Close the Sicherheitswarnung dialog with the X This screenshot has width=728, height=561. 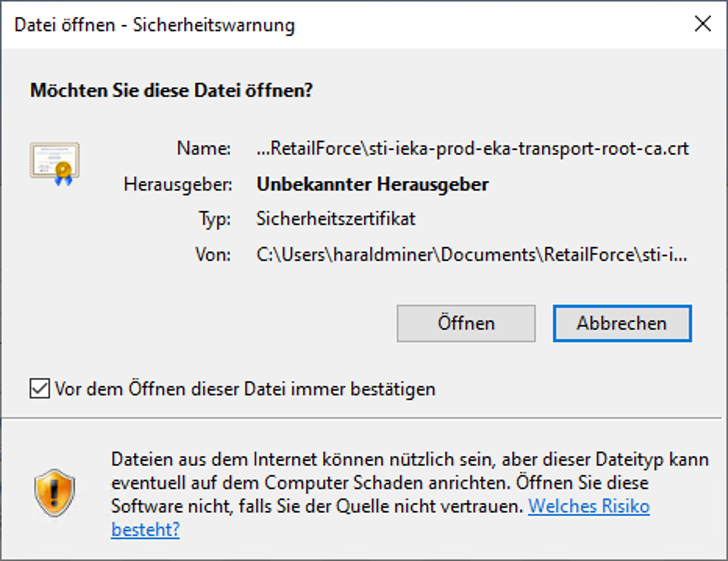702,24
